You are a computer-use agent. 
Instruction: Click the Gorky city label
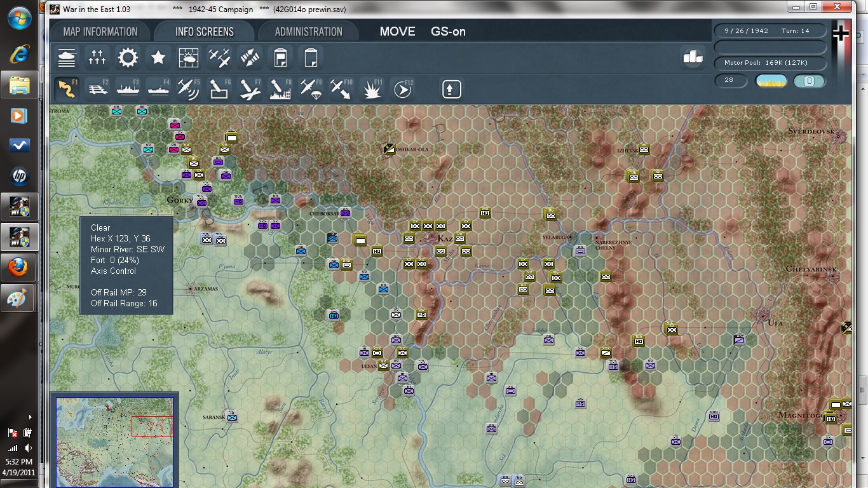[x=179, y=200]
